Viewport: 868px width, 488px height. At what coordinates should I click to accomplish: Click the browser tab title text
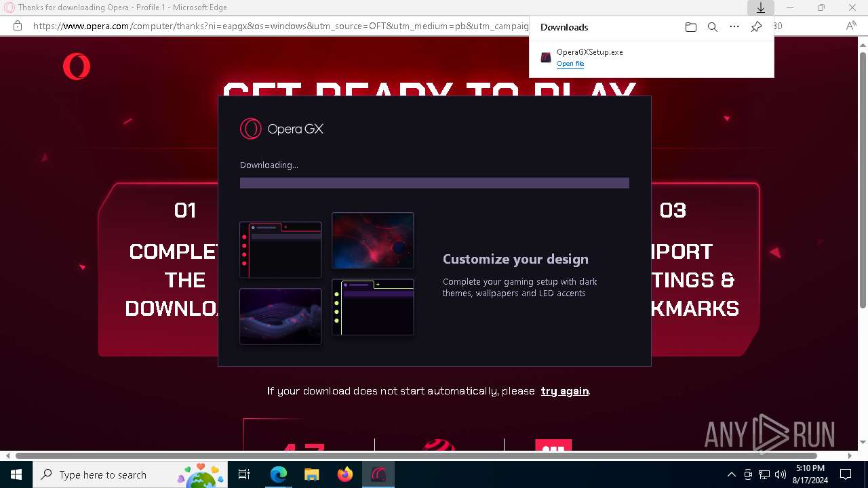(123, 7)
